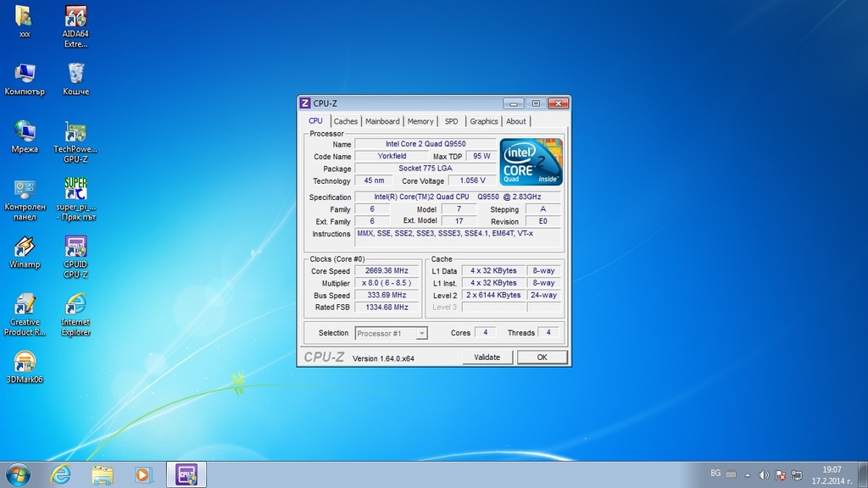Click the Code Name value Yorkfield
Image resolution: width=868 pixels, height=488 pixels.
click(x=392, y=156)
